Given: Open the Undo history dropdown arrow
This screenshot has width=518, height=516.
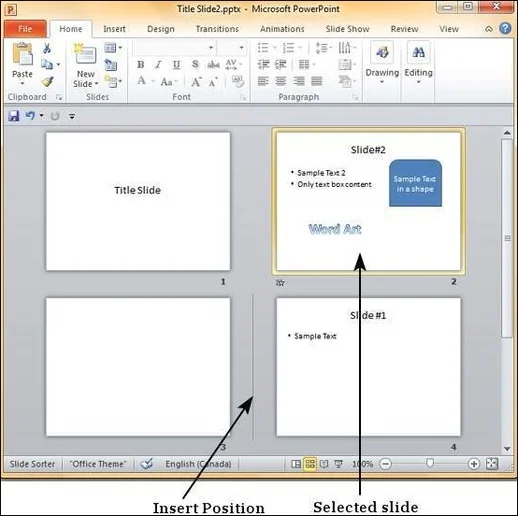Looking at the screenshot, I should 41,116.
